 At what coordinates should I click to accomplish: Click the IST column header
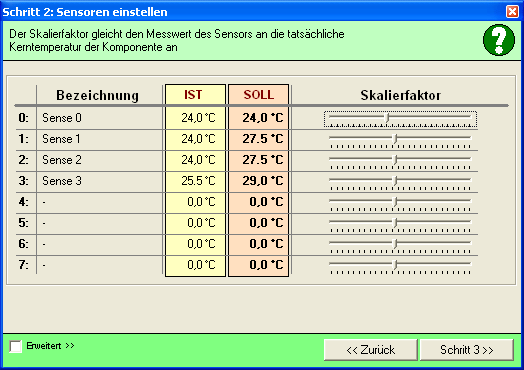coord(193,95)
